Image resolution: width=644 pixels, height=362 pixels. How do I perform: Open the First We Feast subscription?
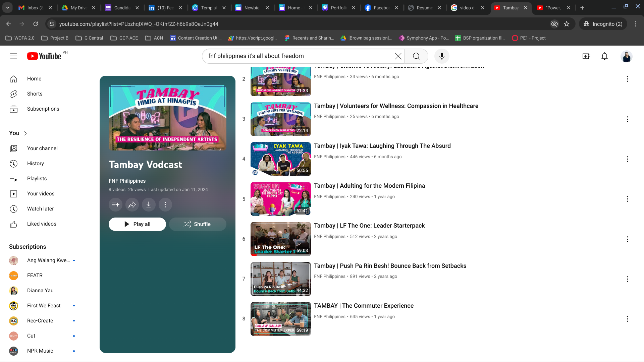45,306
